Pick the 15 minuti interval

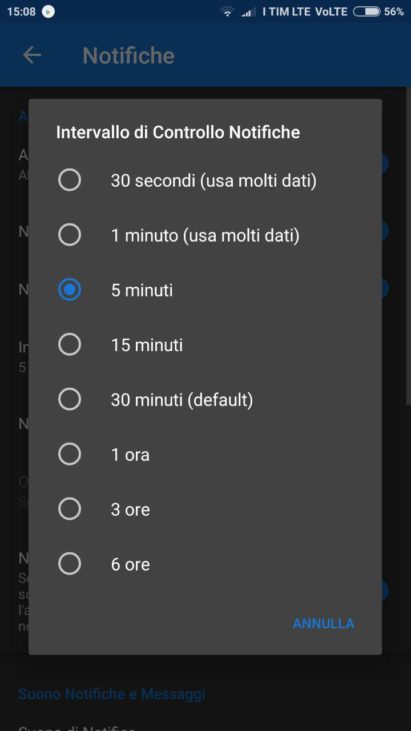point(205,345)
